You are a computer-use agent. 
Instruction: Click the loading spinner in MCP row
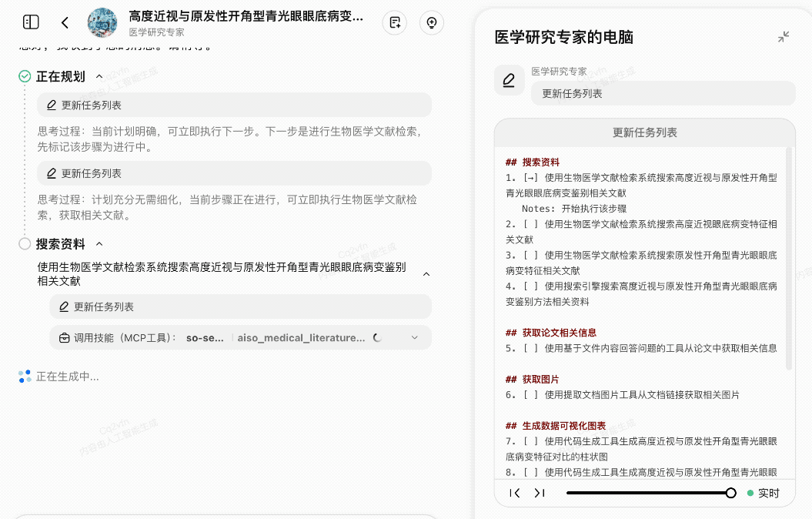coord(377,338)
